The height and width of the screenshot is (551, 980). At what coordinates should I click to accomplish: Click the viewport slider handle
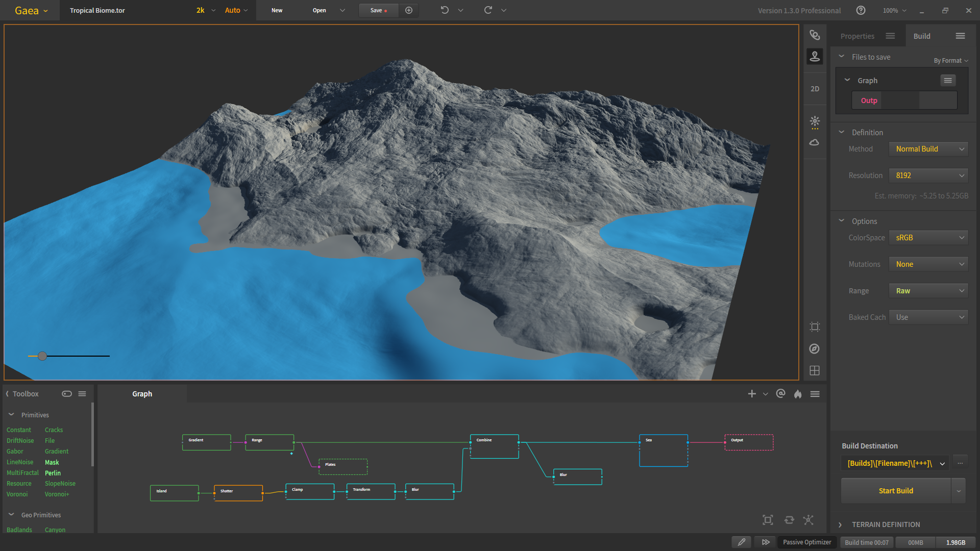[42, 356]
